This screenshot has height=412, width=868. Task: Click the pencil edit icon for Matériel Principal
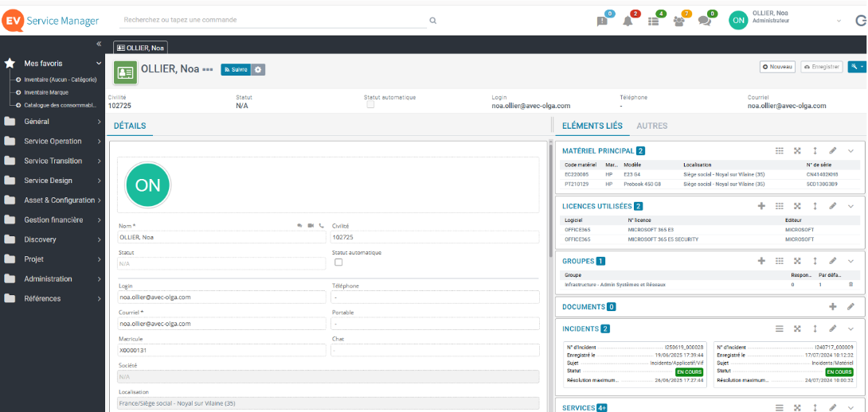[832, 150]
